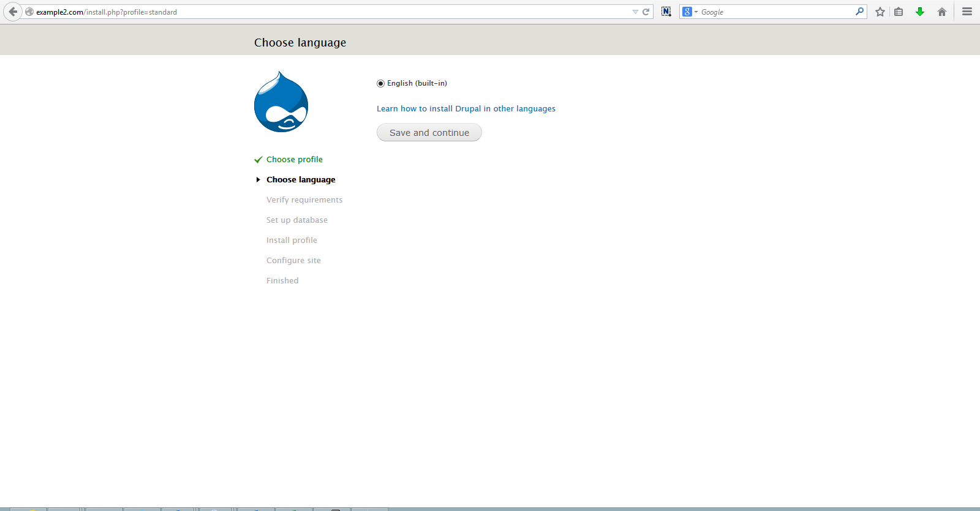Viewport: 980px width, 511px height.
Task: Open the Firefox hamburger menu
Action: (x=967, y=12)
